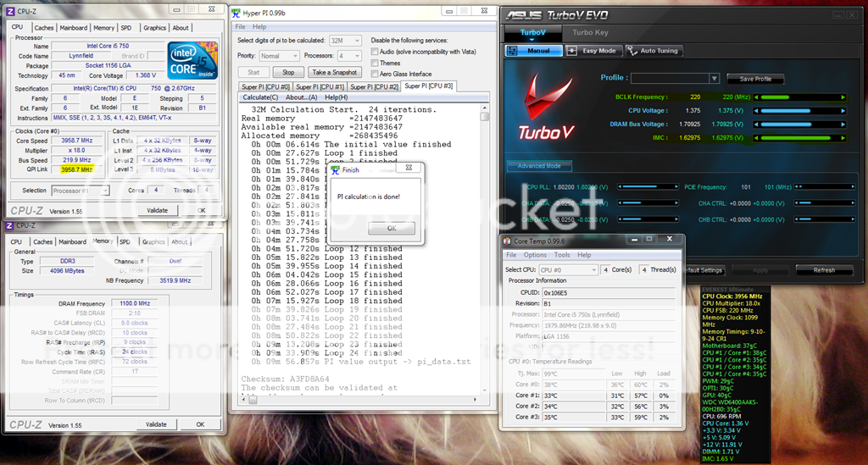
Task: Click the BCLK Frequency right arrow
Action: point(843,97)
